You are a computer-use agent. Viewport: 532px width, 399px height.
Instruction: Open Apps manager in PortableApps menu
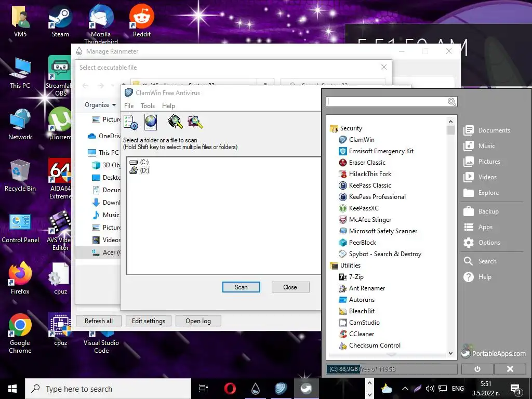pos(478,227)
